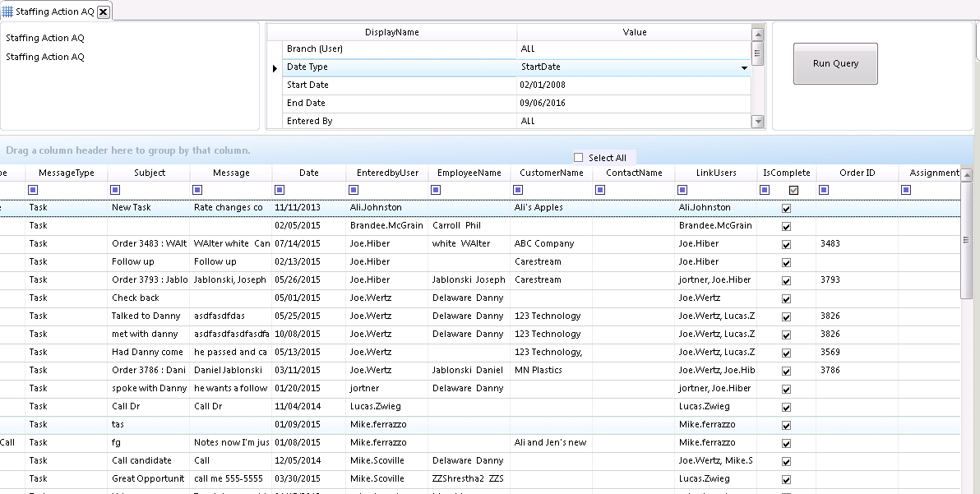Click the results grid scroll up arrow

[x=966, y=174]
